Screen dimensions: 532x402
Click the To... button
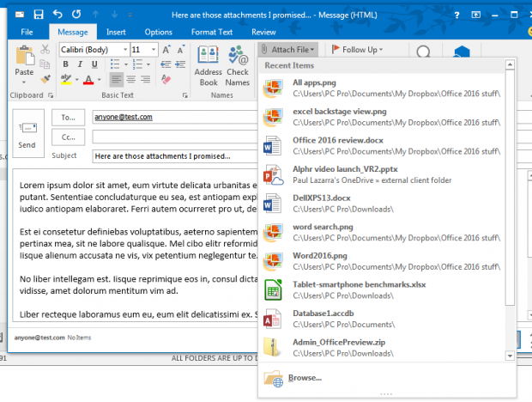pyautogui.click(x=68, y=118)
